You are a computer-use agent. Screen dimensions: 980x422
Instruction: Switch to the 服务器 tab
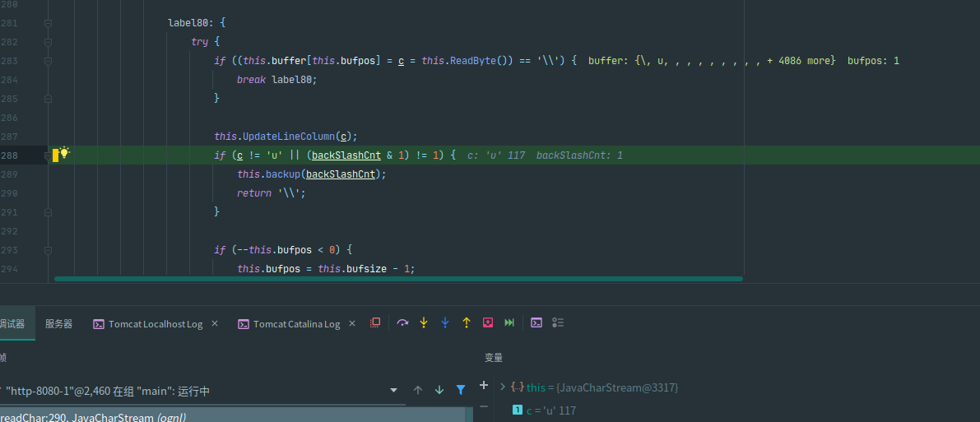(58, 324)
